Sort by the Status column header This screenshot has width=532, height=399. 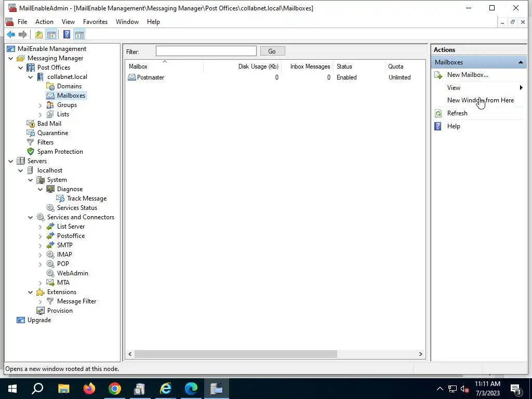(360, 66)
